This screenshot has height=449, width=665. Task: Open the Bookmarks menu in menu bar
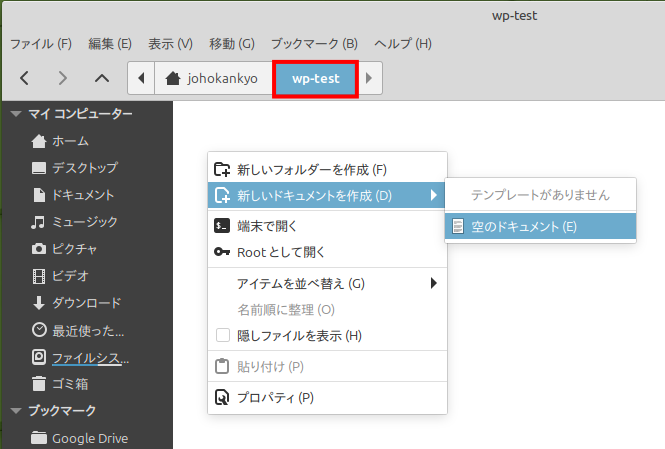pos(314,44)
